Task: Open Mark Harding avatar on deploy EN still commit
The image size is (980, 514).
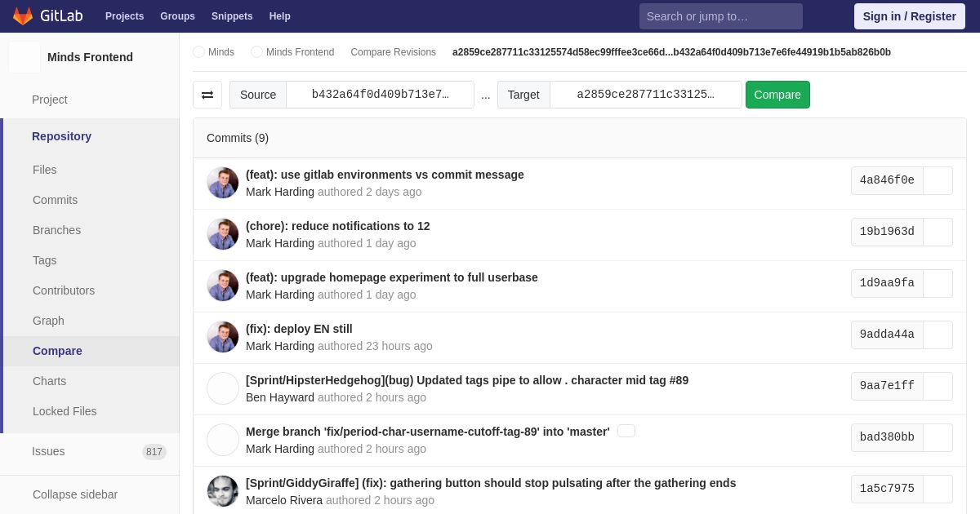Action: click(x=223, y=337)
